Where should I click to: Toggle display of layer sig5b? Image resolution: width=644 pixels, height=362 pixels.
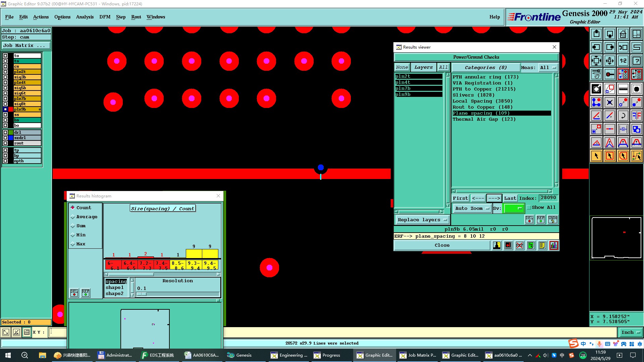pos(5,88)
